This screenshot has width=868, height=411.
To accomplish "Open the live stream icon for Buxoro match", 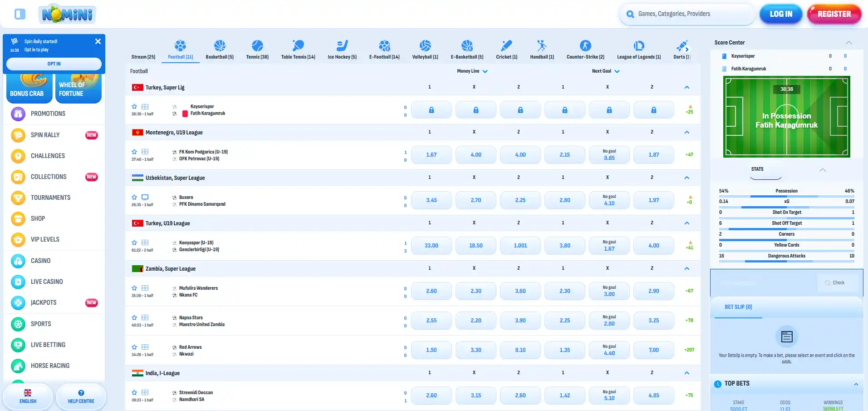I will point(145,198).
